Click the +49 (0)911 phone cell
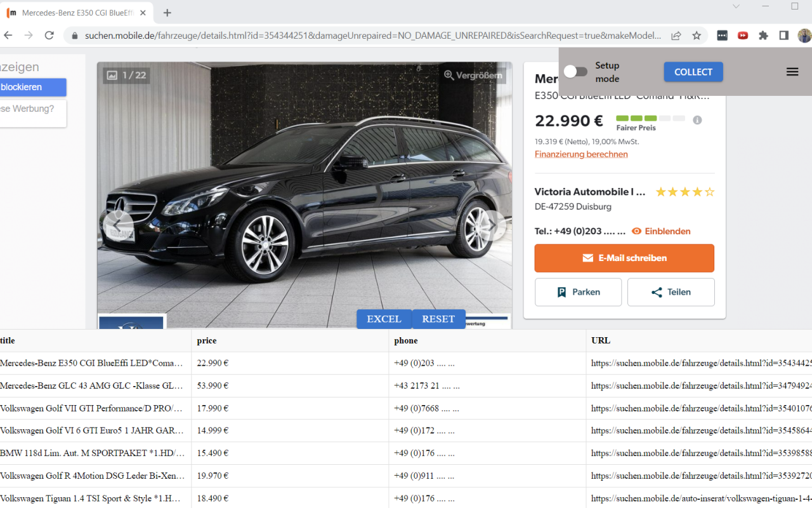Image resolution: width=812 pixels, height=508 pixels. point(487,476)
